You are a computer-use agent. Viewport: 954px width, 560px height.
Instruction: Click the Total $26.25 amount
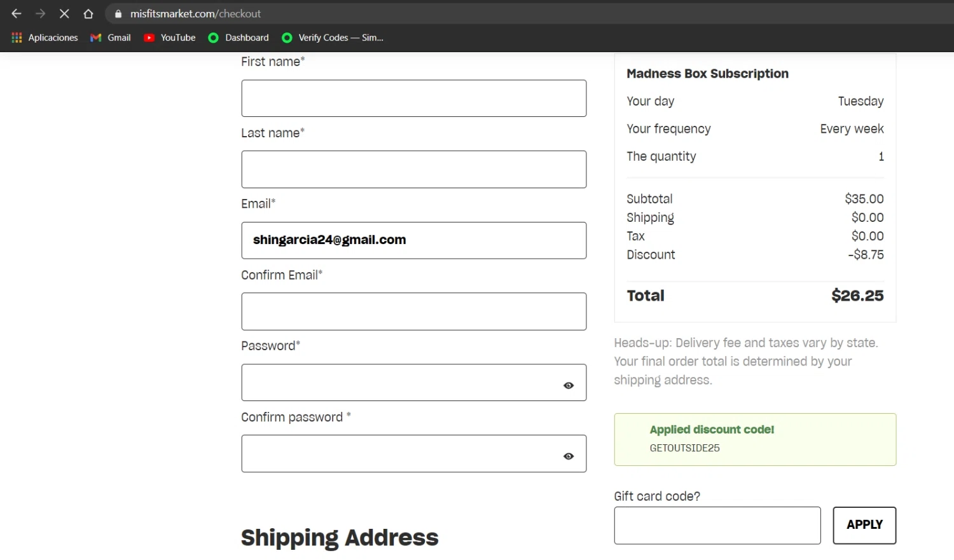click(857, 296)
